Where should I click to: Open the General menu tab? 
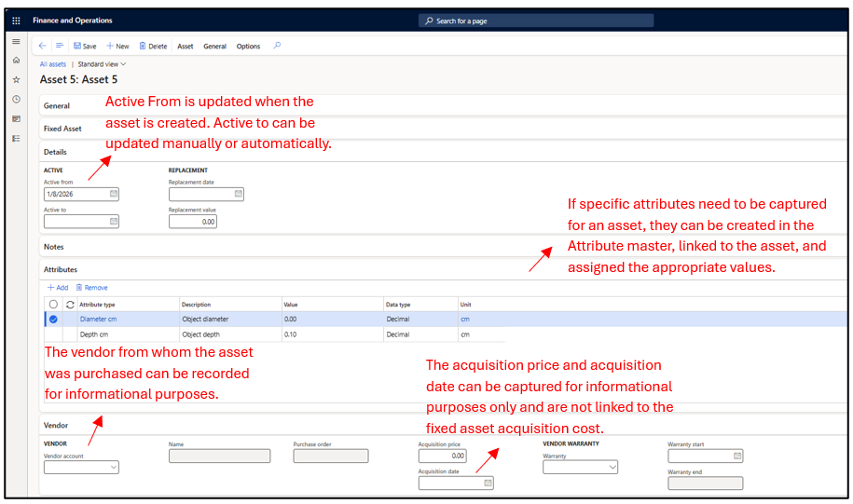click(215, 47)
